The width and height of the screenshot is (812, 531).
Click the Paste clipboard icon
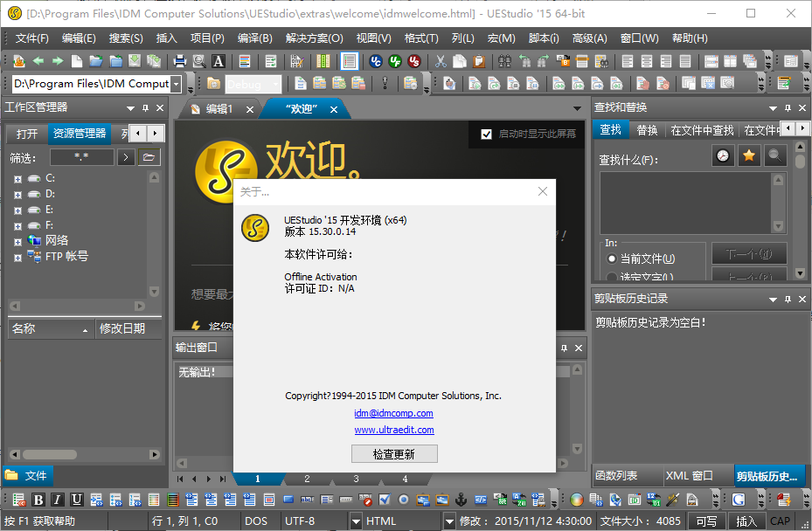479,61
